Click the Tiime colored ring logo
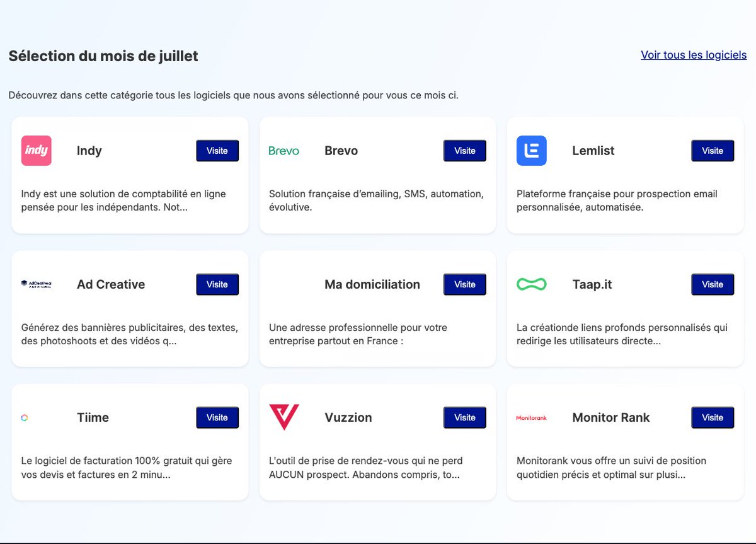756x544 pixels. click(25, 417)
